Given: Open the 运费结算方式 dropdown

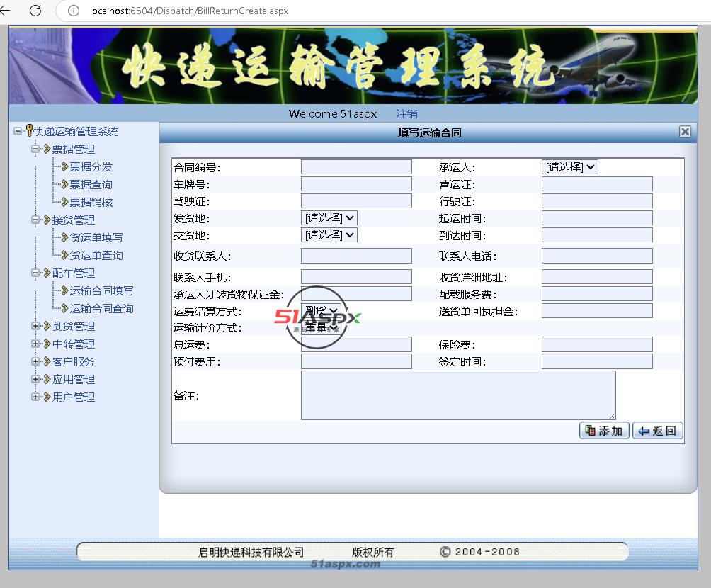Looking at the screenshot, I should (x=321, y=311).
